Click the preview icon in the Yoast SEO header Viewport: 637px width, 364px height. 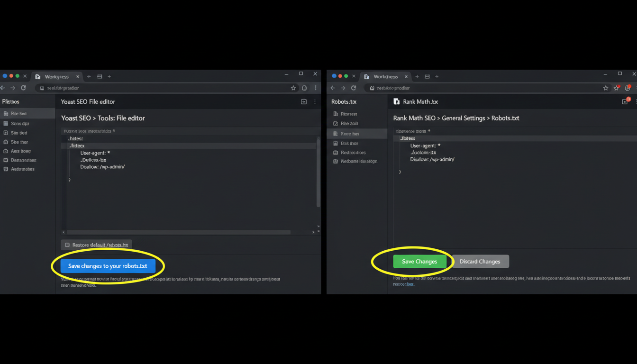[x=304, y=101]
